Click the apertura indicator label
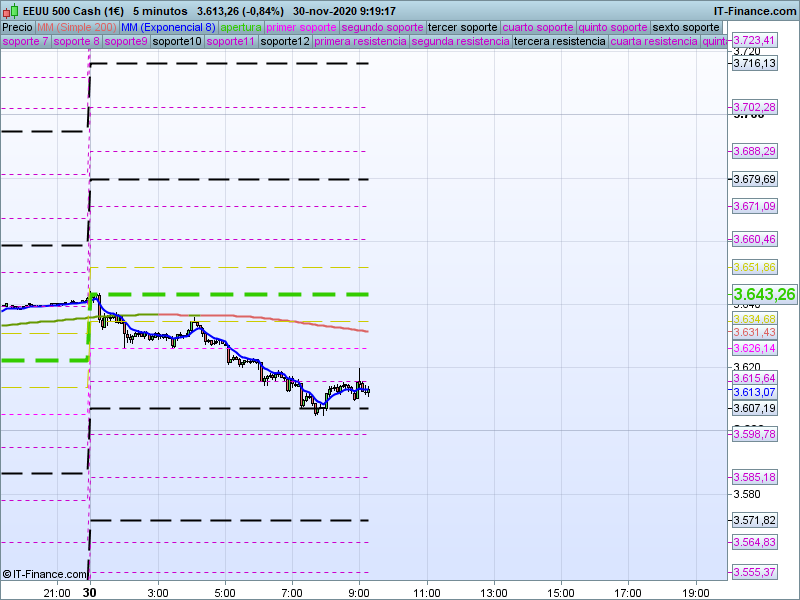The image size is (800, 600). [x=241, y=28]
